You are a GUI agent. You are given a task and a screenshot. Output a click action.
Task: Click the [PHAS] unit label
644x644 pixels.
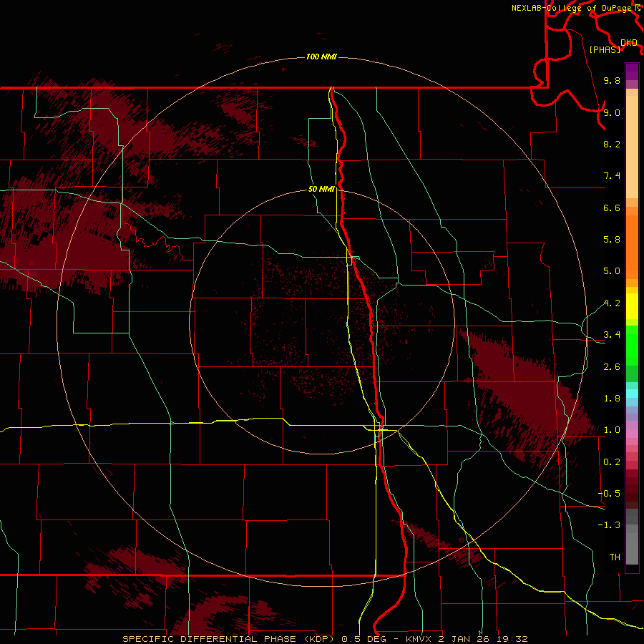[605, 49]
